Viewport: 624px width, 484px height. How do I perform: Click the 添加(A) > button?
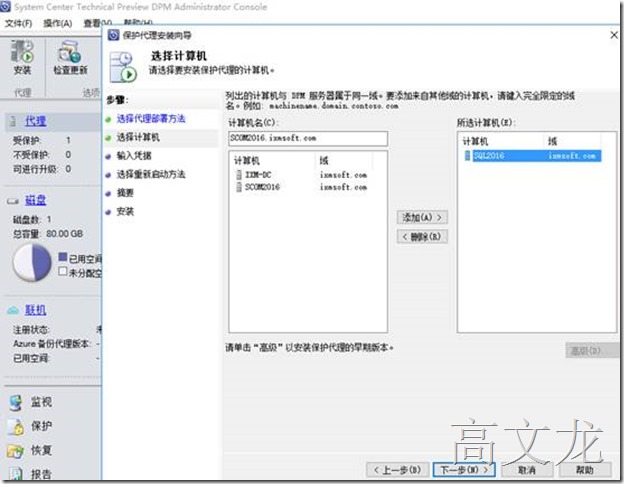(422, 217)
